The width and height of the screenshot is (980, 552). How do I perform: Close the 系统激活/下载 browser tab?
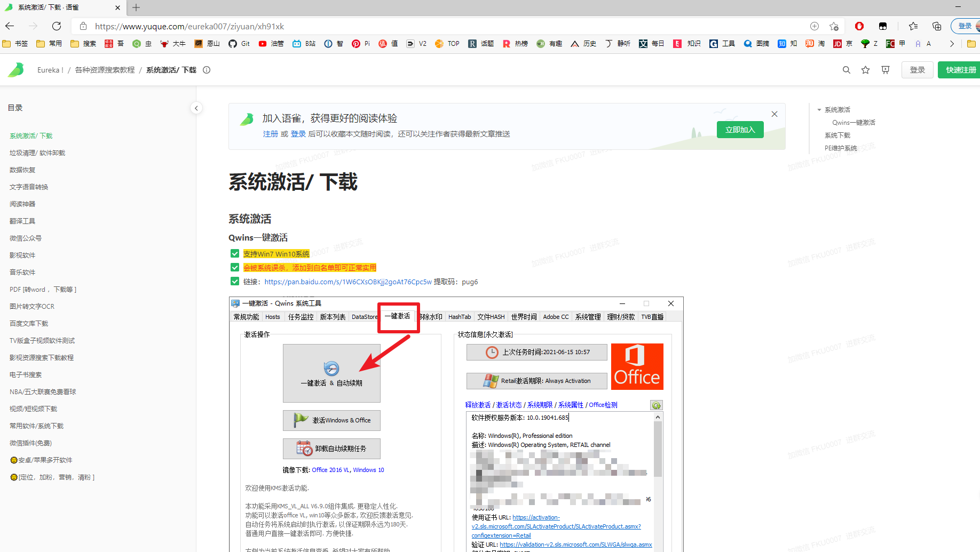pyautogui.click(x=118, y=7)
